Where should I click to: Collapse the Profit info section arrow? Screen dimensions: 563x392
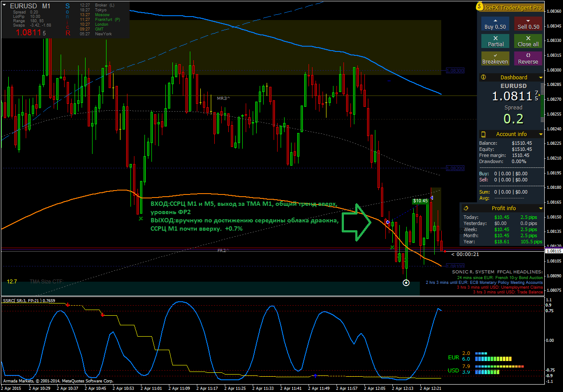click(541, 208)
